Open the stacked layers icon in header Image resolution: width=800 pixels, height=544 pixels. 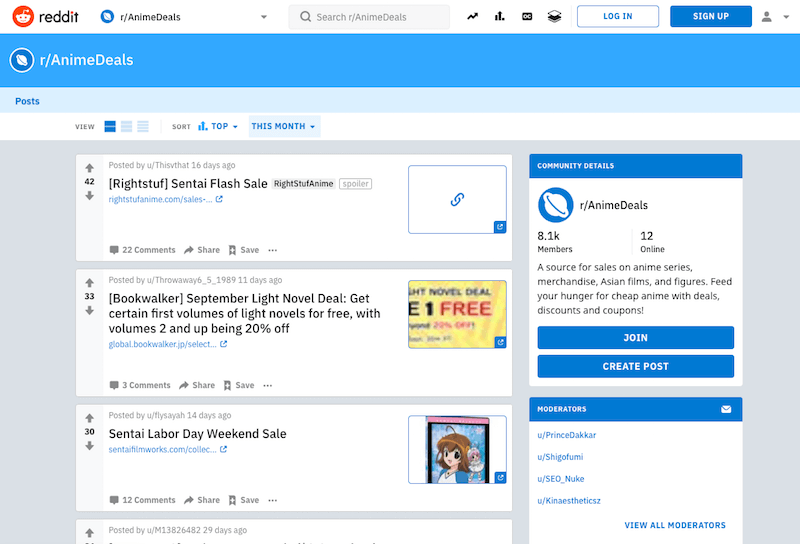555,16
